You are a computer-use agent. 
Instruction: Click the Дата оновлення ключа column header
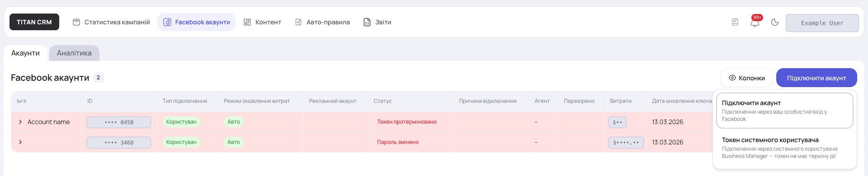click(682, 101)
